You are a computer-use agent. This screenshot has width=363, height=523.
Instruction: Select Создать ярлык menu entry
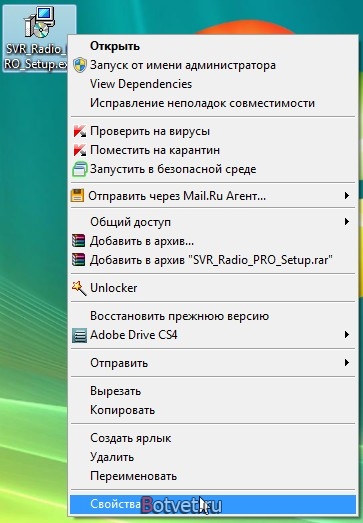point(213,438)
